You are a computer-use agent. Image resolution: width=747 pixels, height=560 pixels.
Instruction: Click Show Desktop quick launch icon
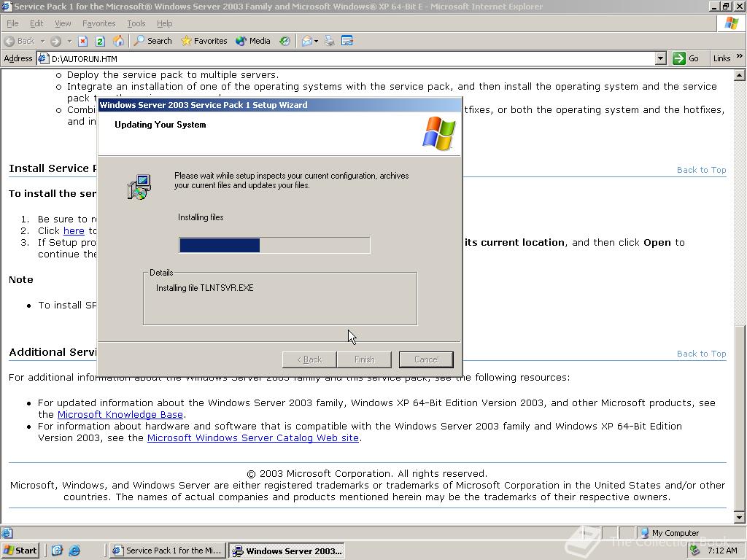click(x=57, y=551)
